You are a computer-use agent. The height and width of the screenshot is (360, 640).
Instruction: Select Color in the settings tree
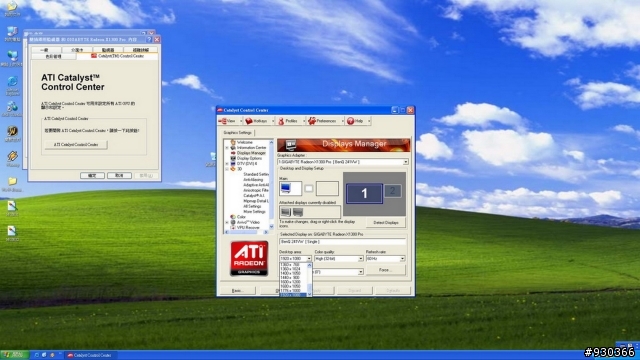click(x=241, y=217)
